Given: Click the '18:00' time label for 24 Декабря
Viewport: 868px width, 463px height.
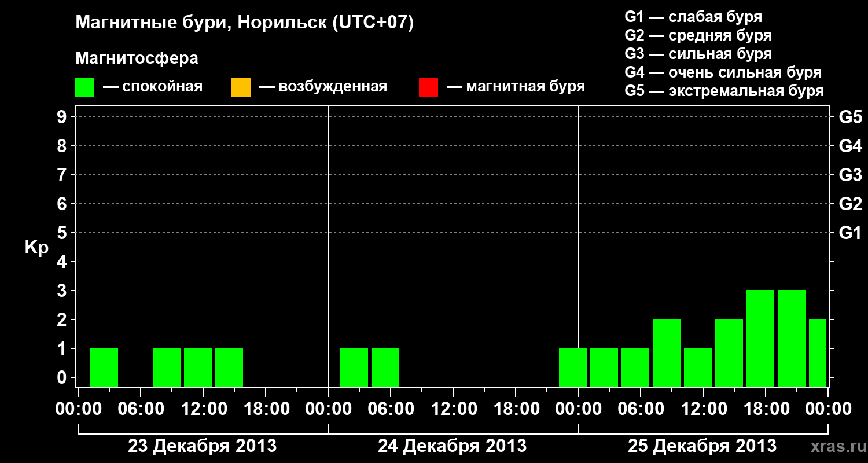Looking at the screenshot, I should [516, 409].
